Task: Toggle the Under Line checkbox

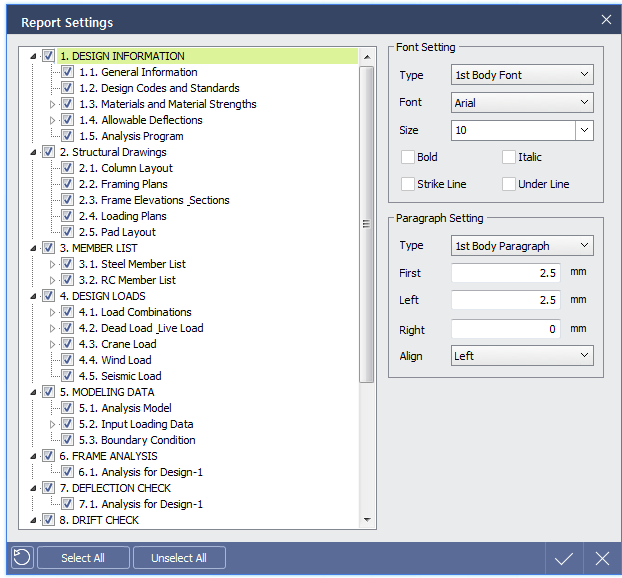Action: [509, 184]
